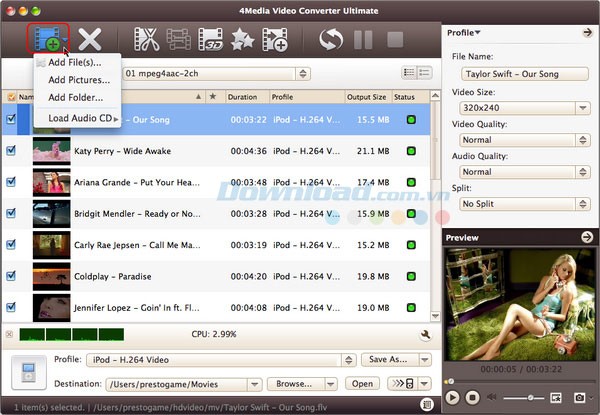Open the Clip scissors tool
Image resolution: width=600 pixels, height=415 pixels.
[146, 40]
